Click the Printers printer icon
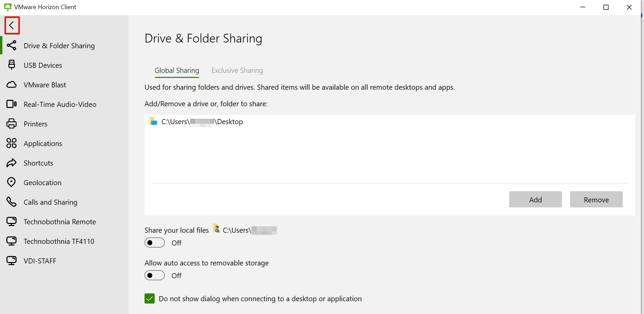The image size is (644, 314). click(11, 123)
